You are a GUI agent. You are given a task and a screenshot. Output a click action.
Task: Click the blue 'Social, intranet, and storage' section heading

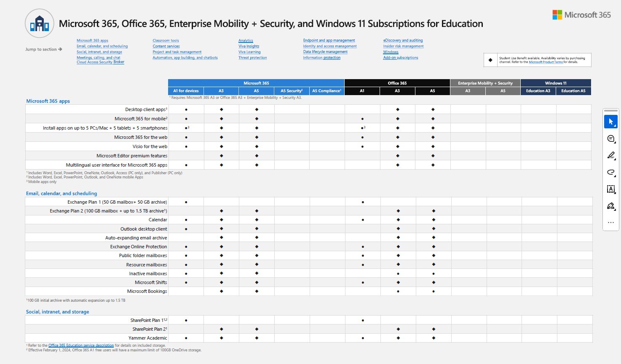58,312
